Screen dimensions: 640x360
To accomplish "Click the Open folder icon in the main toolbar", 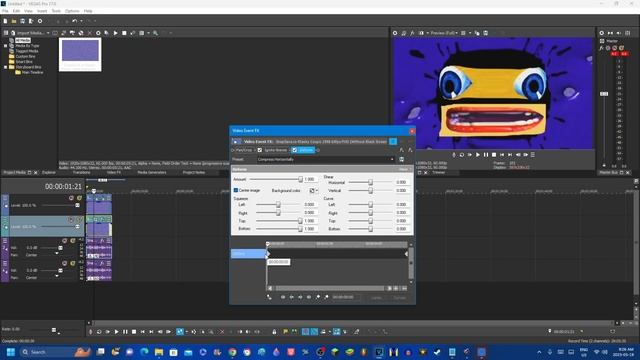I will click(14, 21).
